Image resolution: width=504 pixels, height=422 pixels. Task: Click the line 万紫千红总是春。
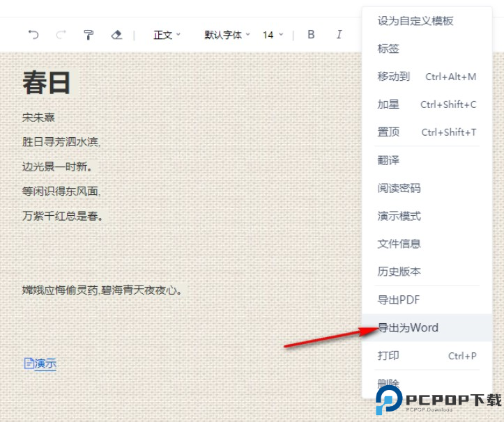point(63,216)
